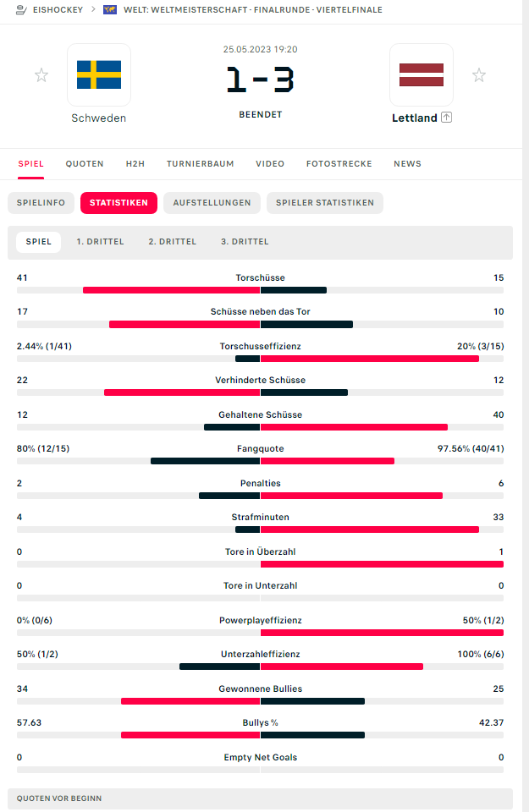Click the Torschüsse stat bar
529x812 pixels.
tap(260, 290)
